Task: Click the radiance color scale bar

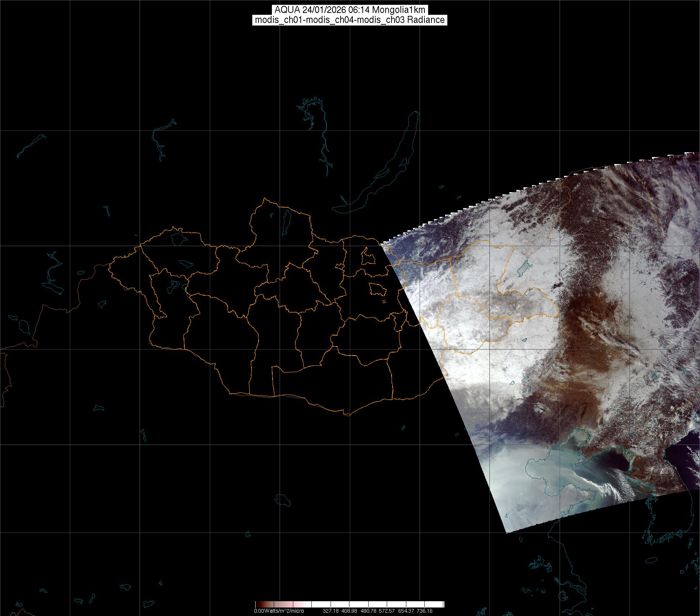Action: [x=349, y=604]
